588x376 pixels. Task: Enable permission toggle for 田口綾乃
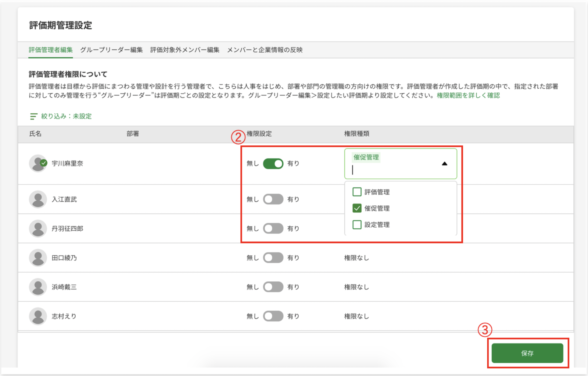point(273,258)
